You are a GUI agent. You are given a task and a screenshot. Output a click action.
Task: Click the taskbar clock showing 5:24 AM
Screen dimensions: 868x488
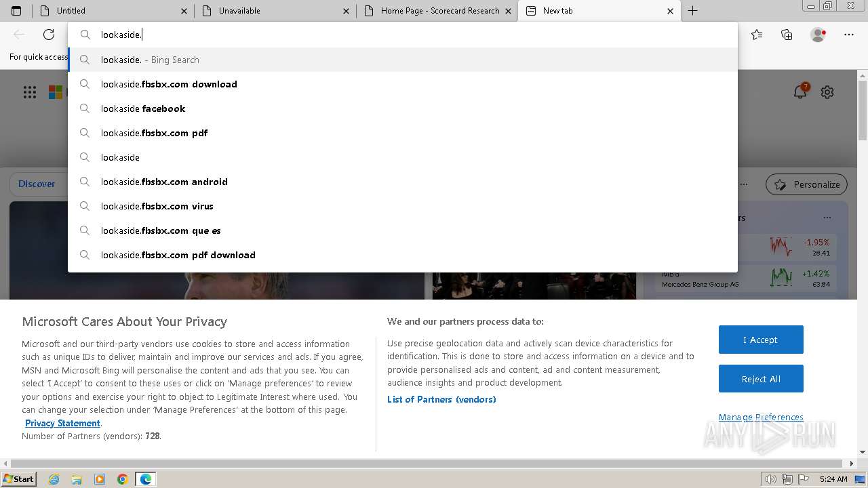833,479
